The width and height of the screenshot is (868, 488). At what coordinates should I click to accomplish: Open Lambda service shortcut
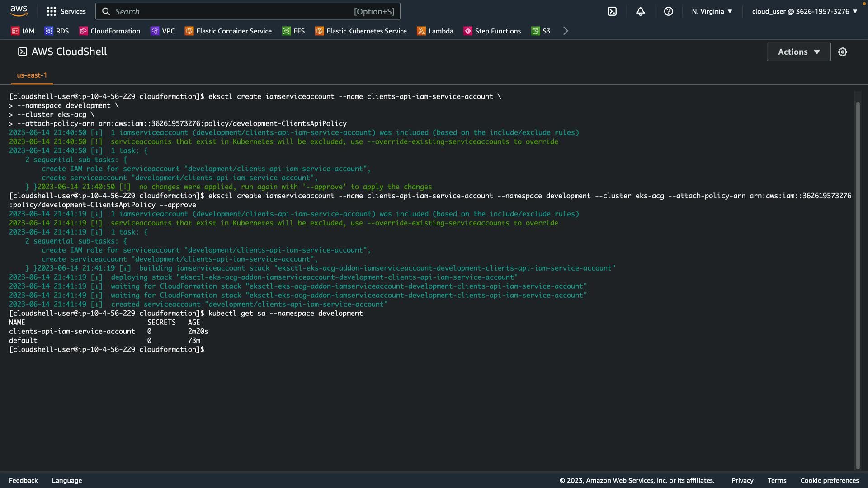click(x=435, y=31)
